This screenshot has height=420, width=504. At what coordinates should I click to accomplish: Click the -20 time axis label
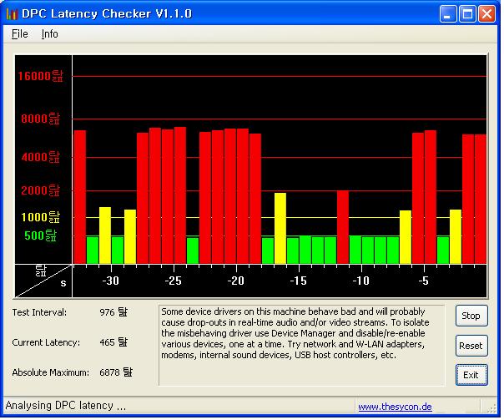(x=236, y=281)
